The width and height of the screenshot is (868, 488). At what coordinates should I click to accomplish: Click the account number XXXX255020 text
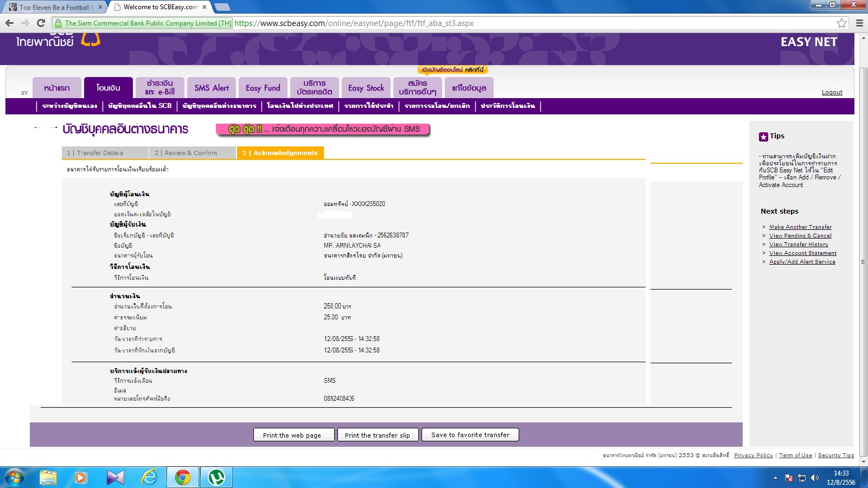click(368, 204)
